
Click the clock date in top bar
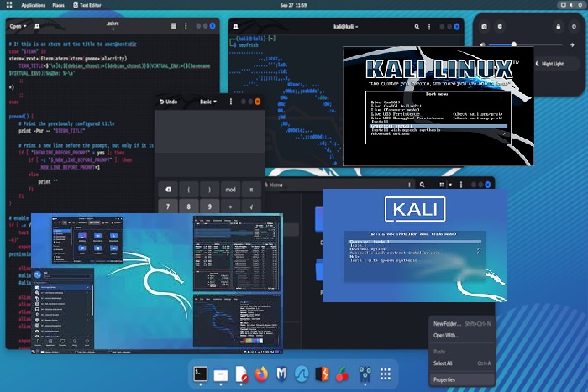pos(294,5)
